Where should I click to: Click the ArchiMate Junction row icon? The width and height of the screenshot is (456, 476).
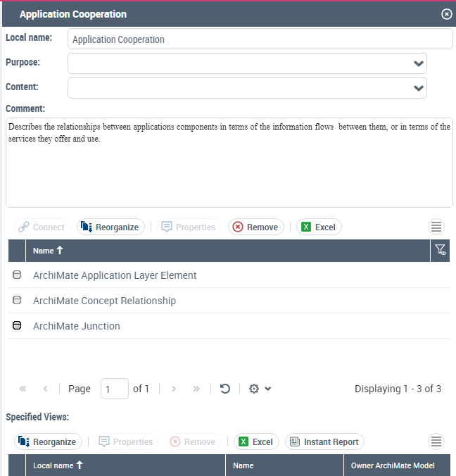tap(18, 326)
